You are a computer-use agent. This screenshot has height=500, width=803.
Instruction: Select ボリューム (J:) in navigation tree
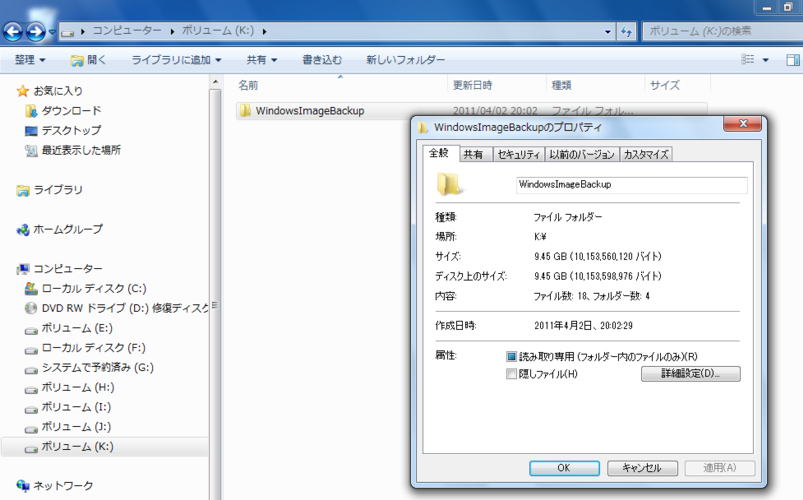tap(76, 426)
